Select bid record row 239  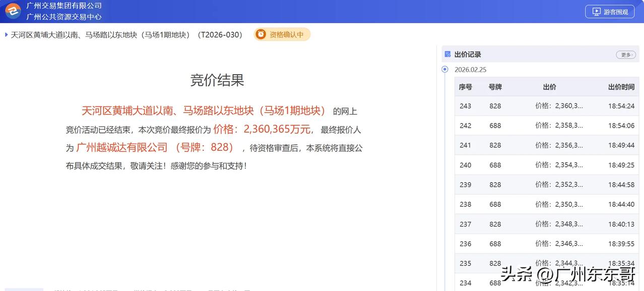(x=547, y=185)
